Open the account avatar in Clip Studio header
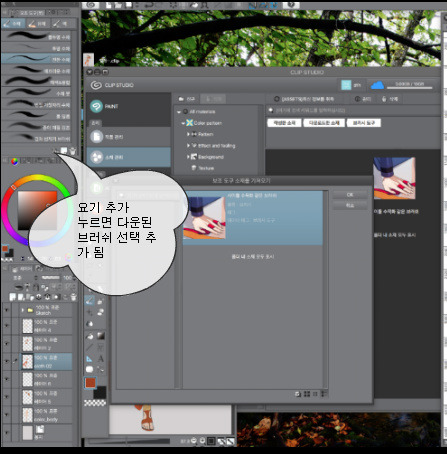This screenshot has width=447, height=454. point(346,85)
